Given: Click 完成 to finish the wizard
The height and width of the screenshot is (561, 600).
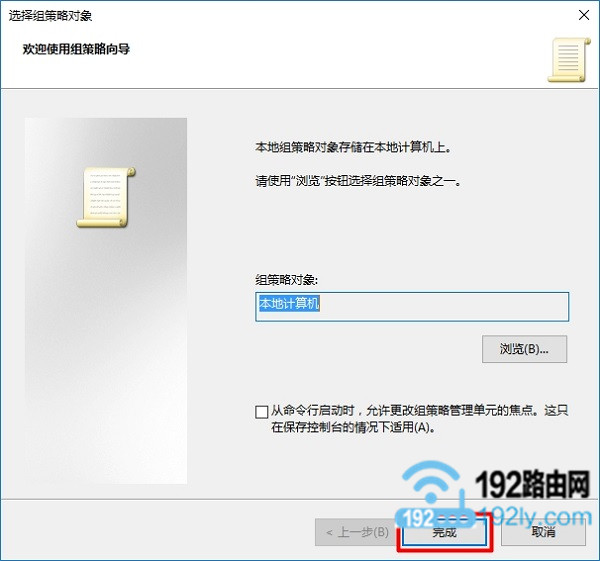Looking at the screenshot, I should click(444, 532).
